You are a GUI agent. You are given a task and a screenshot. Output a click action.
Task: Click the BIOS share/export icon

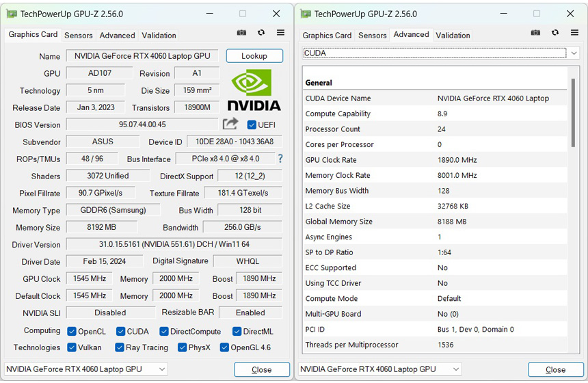[230, 124]
